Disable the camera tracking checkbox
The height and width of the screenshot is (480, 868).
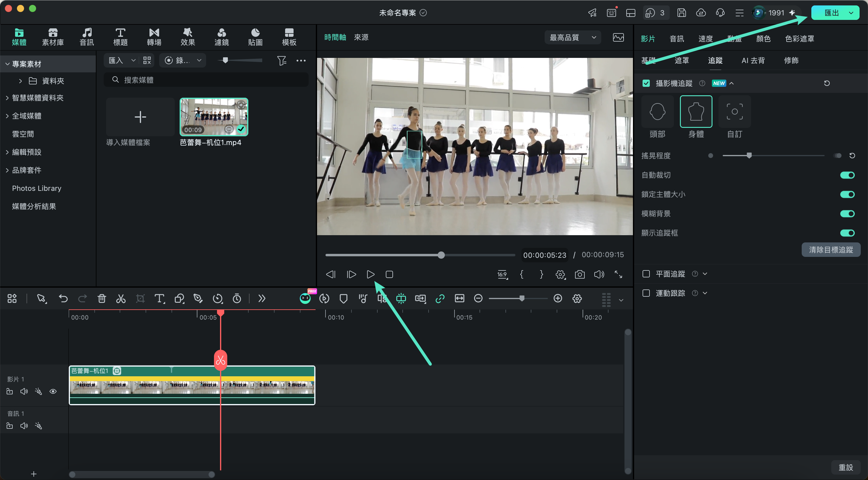click(x=646, y=83)
